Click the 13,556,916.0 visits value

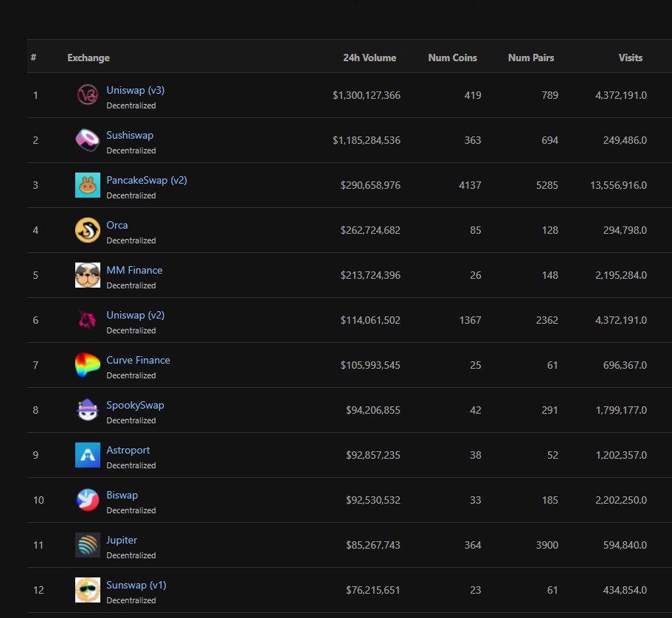(618, 185)
